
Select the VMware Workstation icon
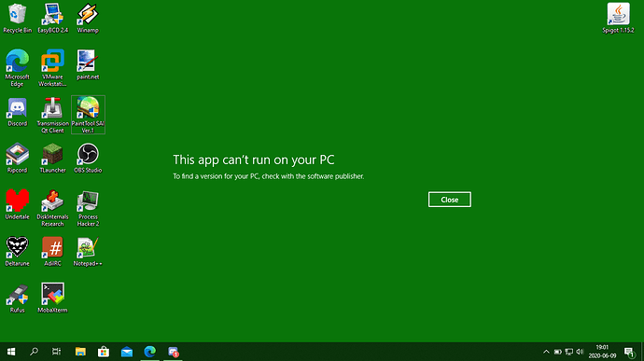[52, 68]
